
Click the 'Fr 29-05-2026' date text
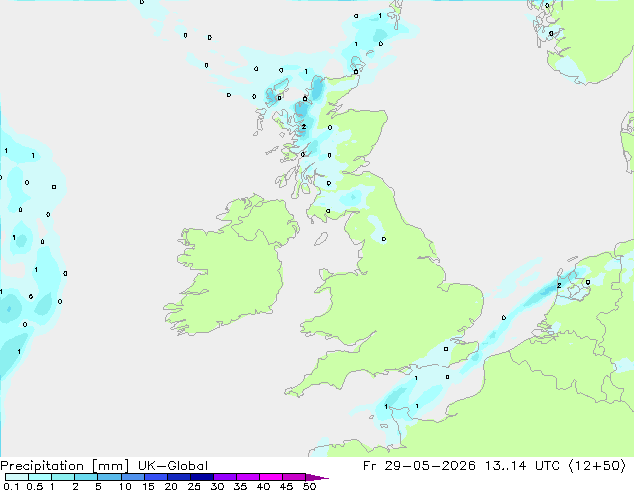[419, 466]
